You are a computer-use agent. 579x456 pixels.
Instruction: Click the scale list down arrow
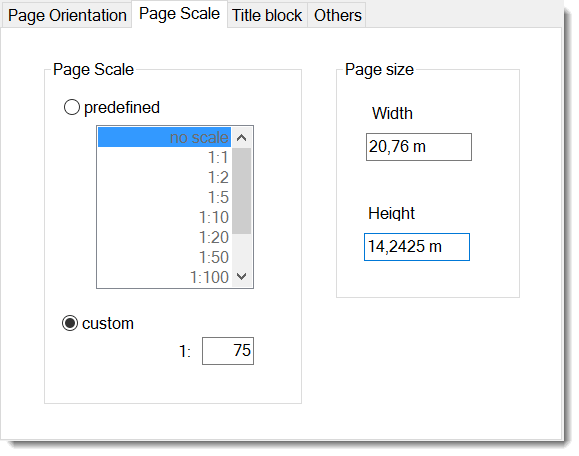pyautogui.click(x=242, y=276)
